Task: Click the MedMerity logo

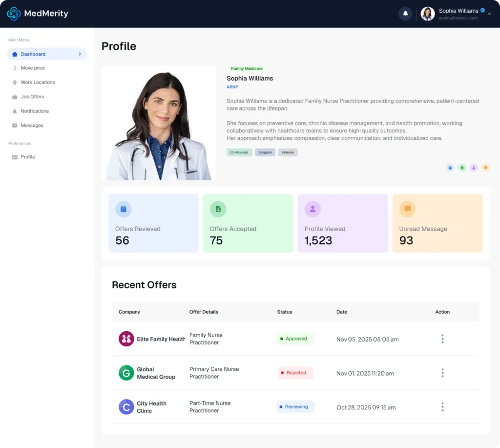Action: (x=38, y=14)
